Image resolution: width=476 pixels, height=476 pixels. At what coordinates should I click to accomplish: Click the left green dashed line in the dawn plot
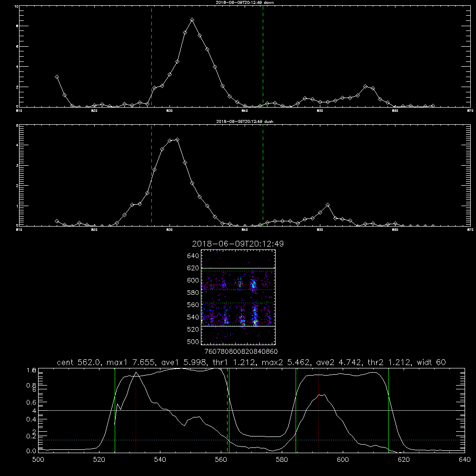pyautogui.click(x=151, y=57)
